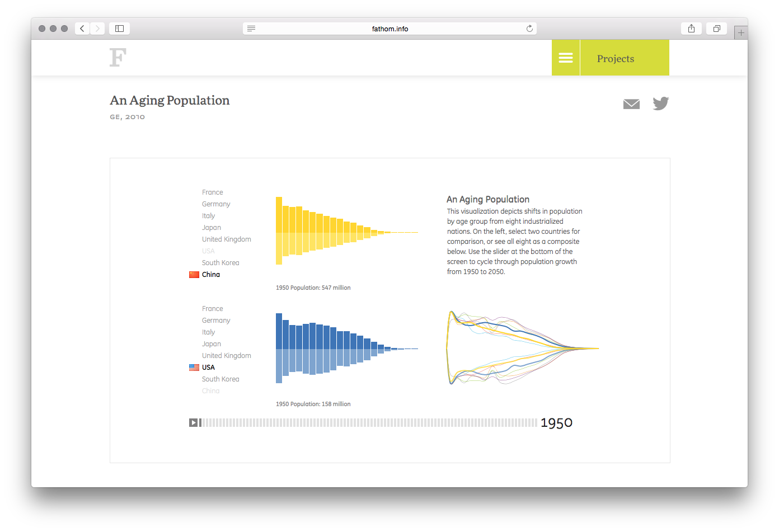The width and height of the screenshot is (779, 532).
Task: Select South Korea in the lower list
Action: [220, 379]
